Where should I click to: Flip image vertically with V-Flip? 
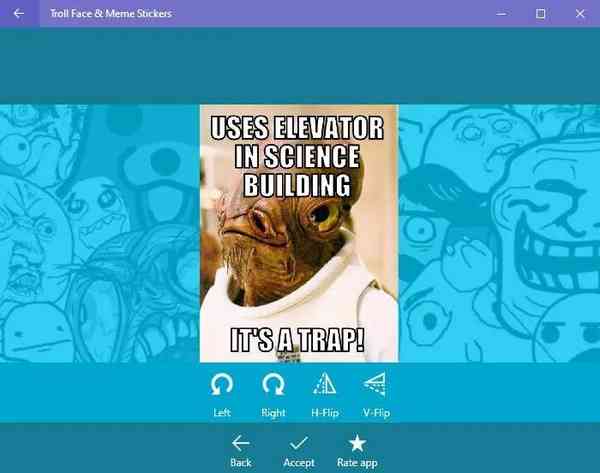pyautogui.click(x=376, y=394)
